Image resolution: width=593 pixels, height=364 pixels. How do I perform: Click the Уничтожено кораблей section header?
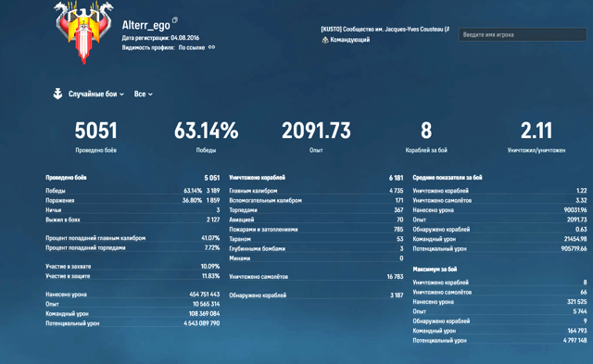[x=258, y=178]
